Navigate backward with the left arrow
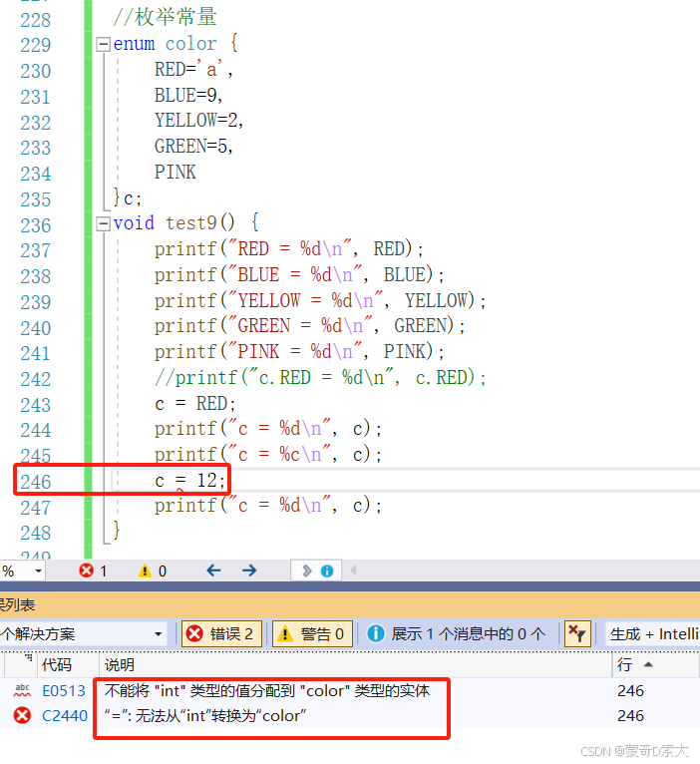 213,571
